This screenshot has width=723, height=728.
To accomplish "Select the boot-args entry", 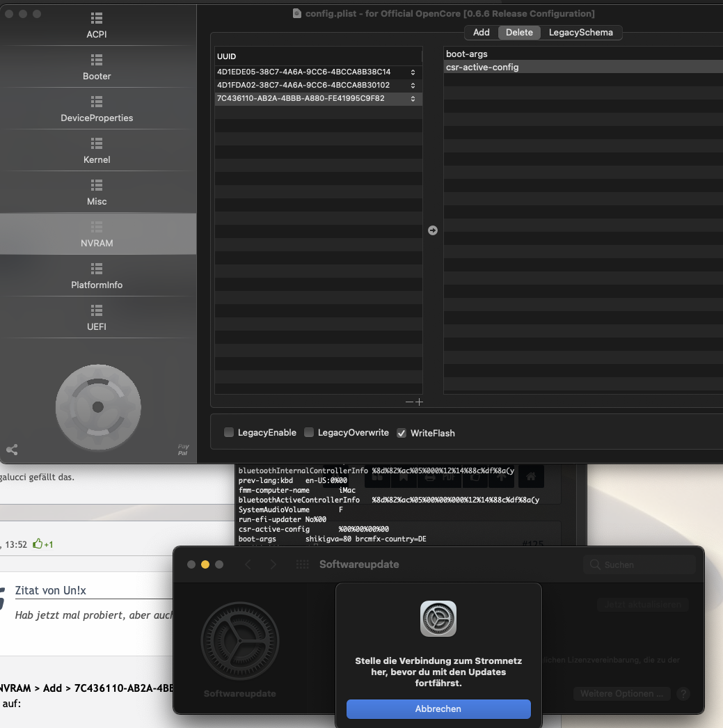I will click(x=583, y=54).
